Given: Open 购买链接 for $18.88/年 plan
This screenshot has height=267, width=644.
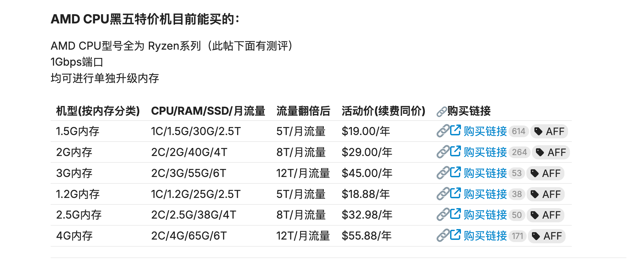Looking at the screenshot, I should [485, 194].
